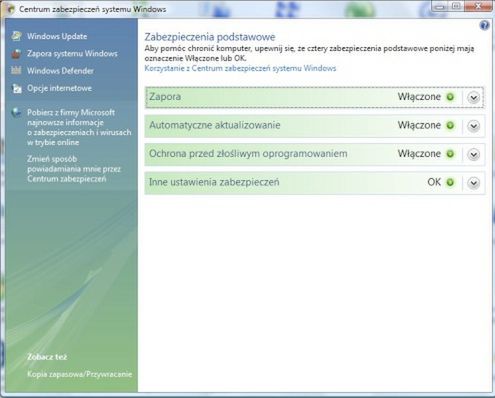Maximize the Centrum zabezpieczeń window
495x398 pixels.
point(456,6)
